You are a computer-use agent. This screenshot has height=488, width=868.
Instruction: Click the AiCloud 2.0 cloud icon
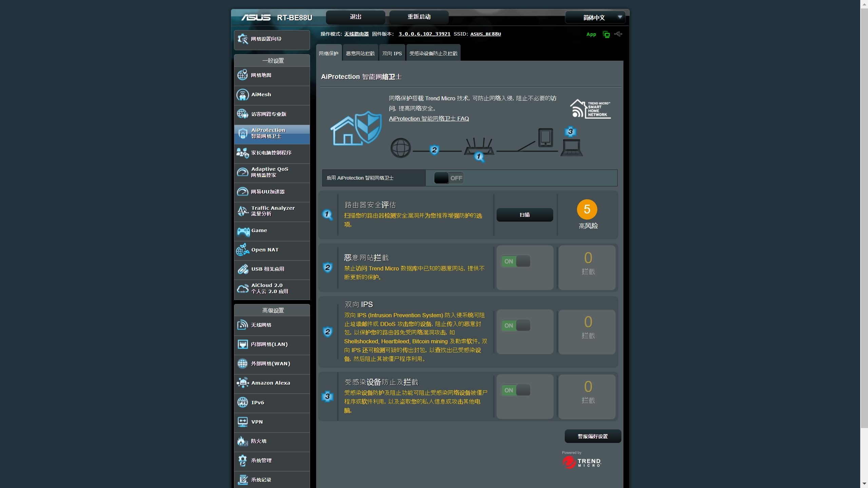pos(243,288)
